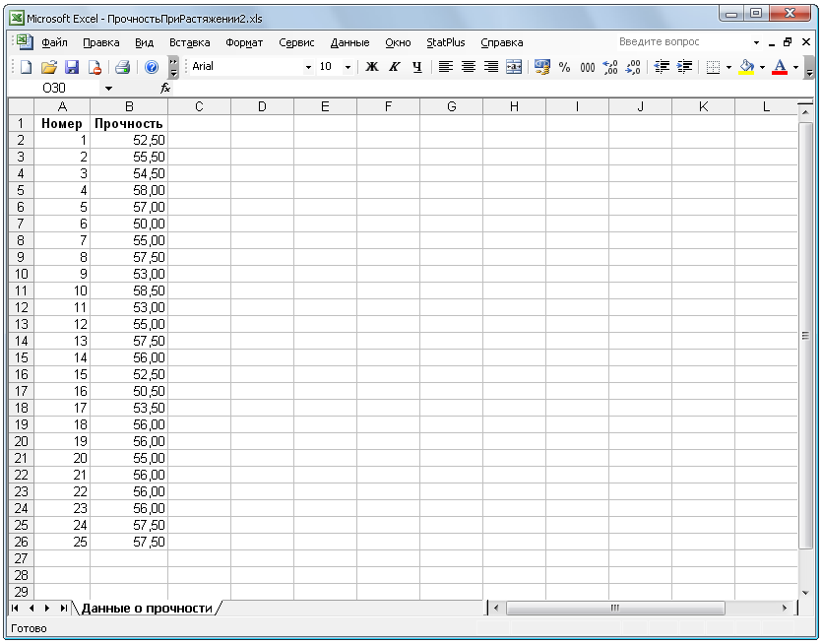
Task: Print the sheet with the printer icon
Action: tap(123, 67)
